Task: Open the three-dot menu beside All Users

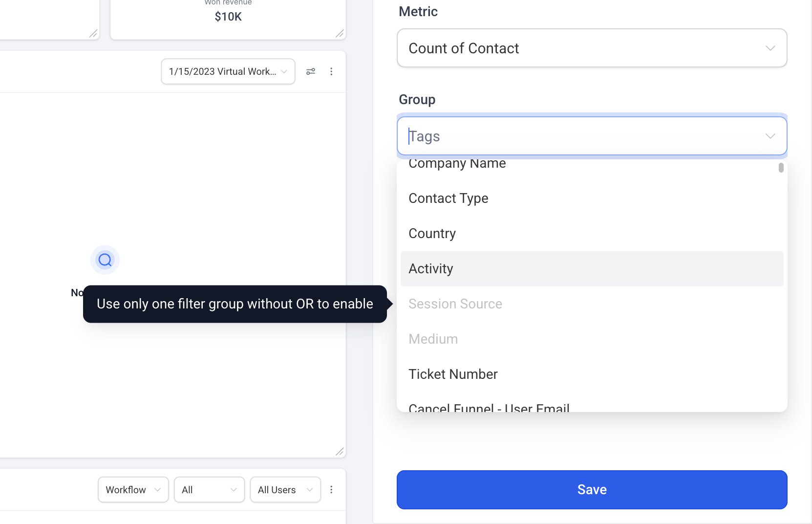Action: pyautogui.click(x=331, y=489)
